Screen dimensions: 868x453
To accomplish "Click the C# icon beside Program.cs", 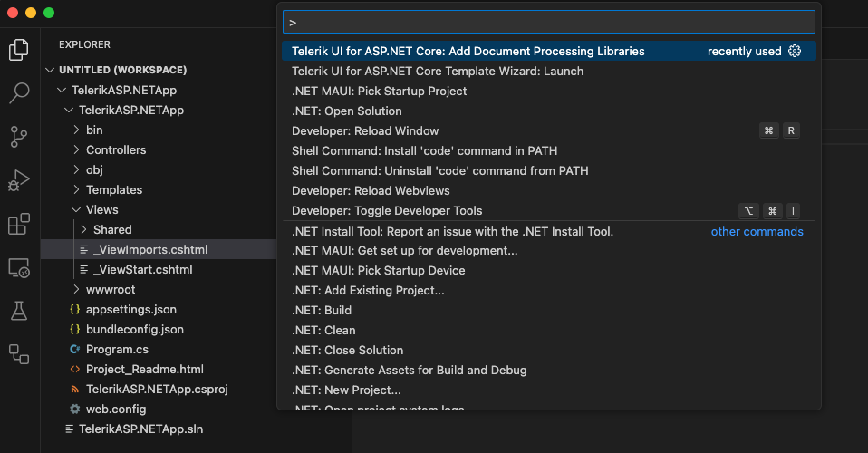I will tap(74, 349).
